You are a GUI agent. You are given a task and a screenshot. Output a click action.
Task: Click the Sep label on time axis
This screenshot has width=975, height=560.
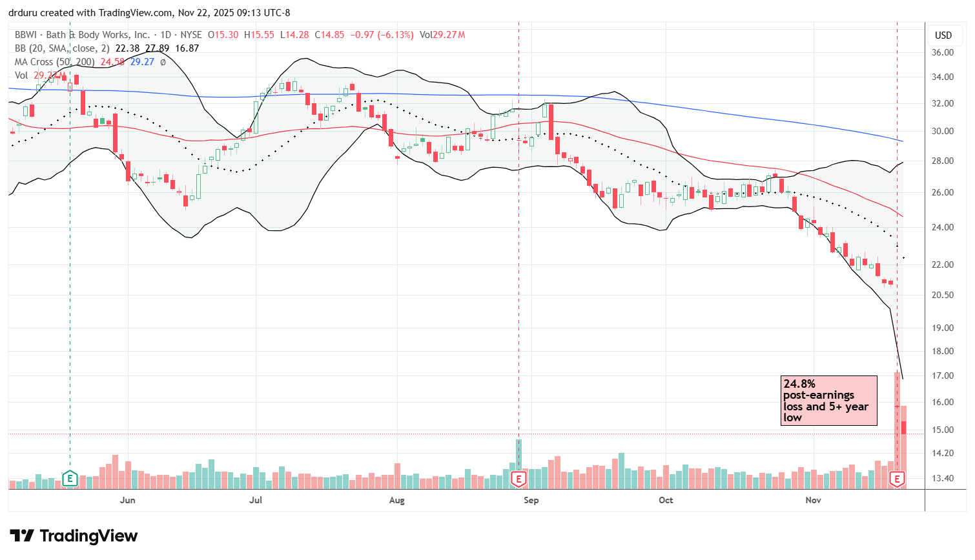click(x=531, y=500)
